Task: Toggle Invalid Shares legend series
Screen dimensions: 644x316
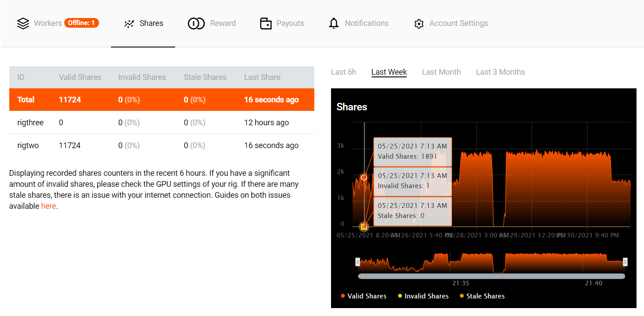Action: pyautogui.click(x=423, y=296)
